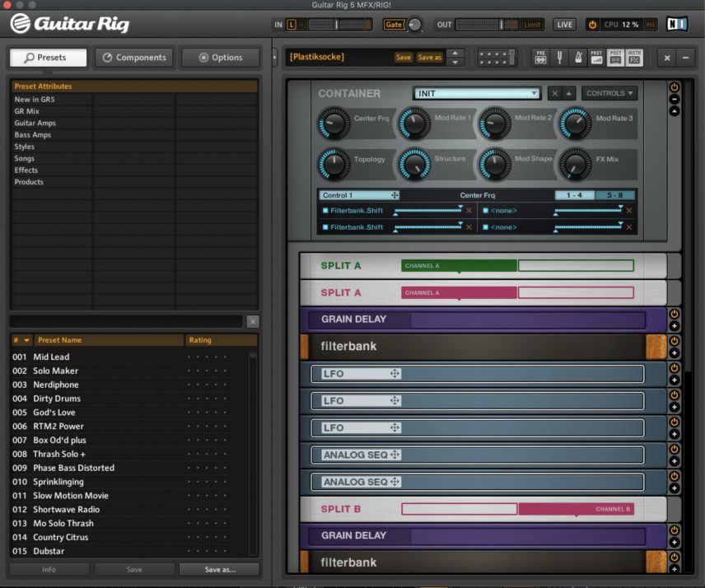Click the OUT level slider
The image size is (705, 588).
[487, 25]
